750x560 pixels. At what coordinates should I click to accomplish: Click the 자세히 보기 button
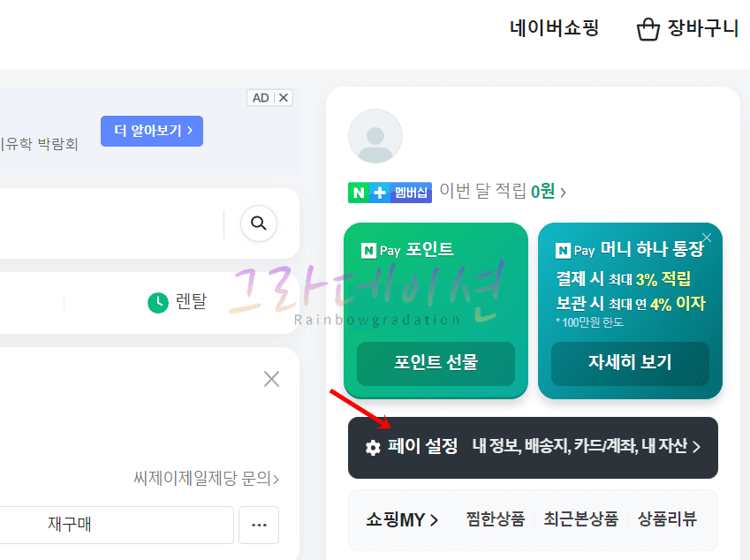coord(630,363)
